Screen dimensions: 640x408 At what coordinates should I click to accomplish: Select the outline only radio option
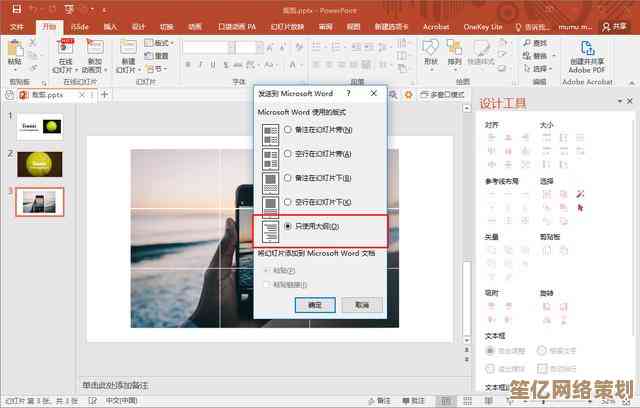289,227
